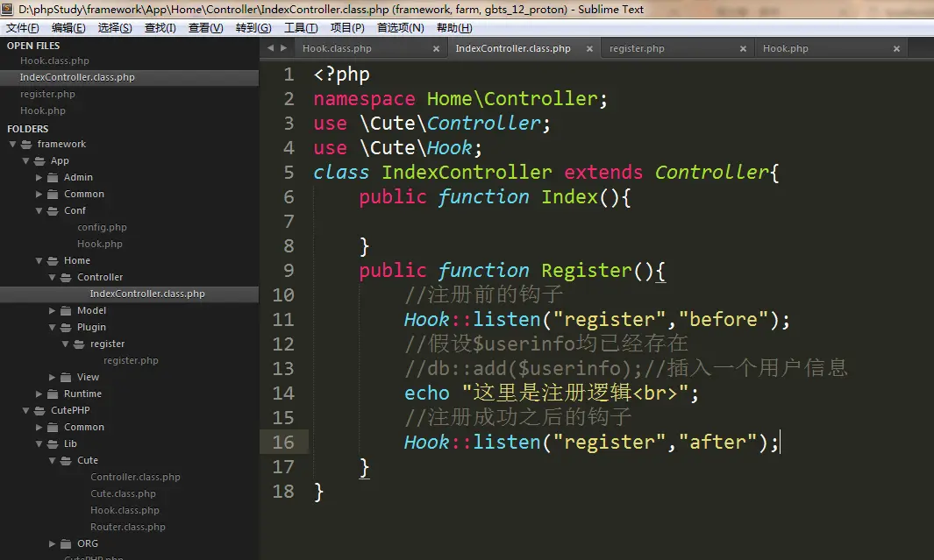
Task: Collapse the Controller folder
Action: tap(52, 277)
